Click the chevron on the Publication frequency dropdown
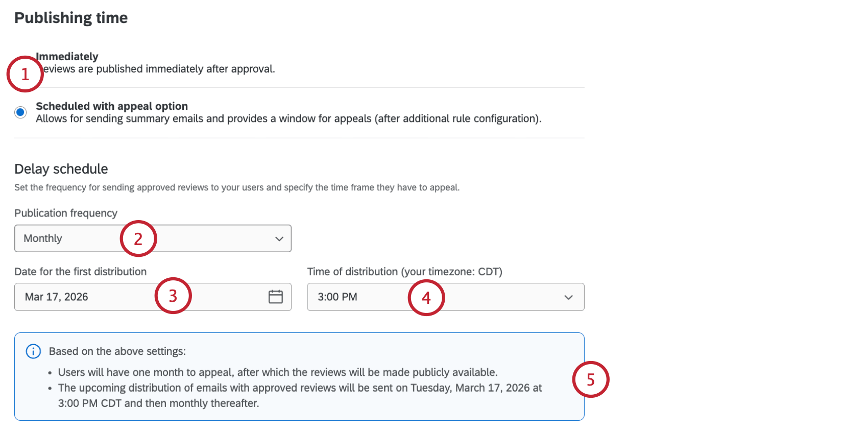Screen dimensions: 868x433 click(x=279, y=238)
